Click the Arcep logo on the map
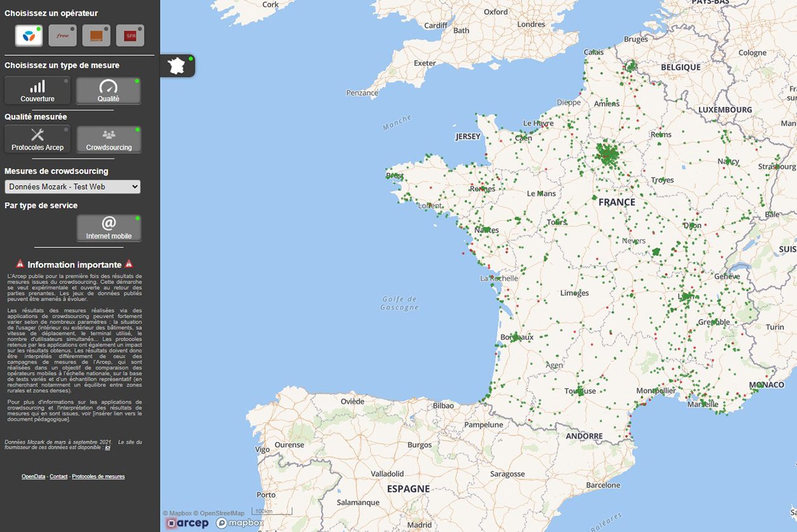This screenshot has height=532, width=797. [x=187, y=523]
